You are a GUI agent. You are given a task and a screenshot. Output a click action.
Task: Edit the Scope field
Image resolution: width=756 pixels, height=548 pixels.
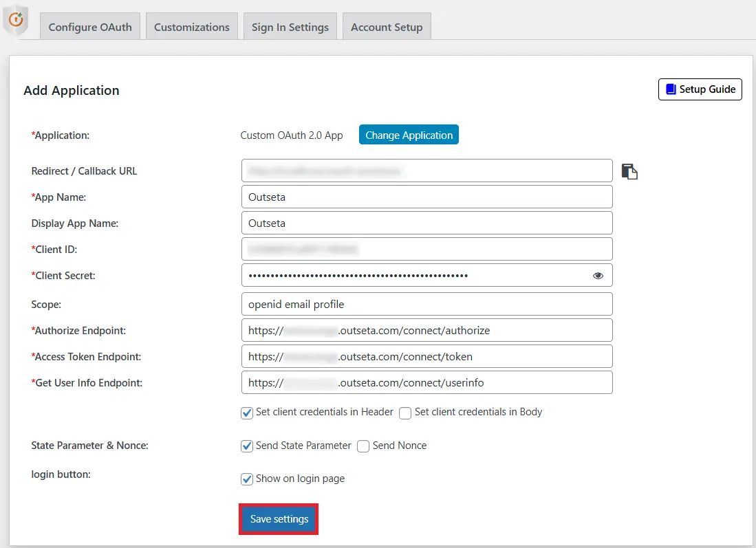click(426, 304)
